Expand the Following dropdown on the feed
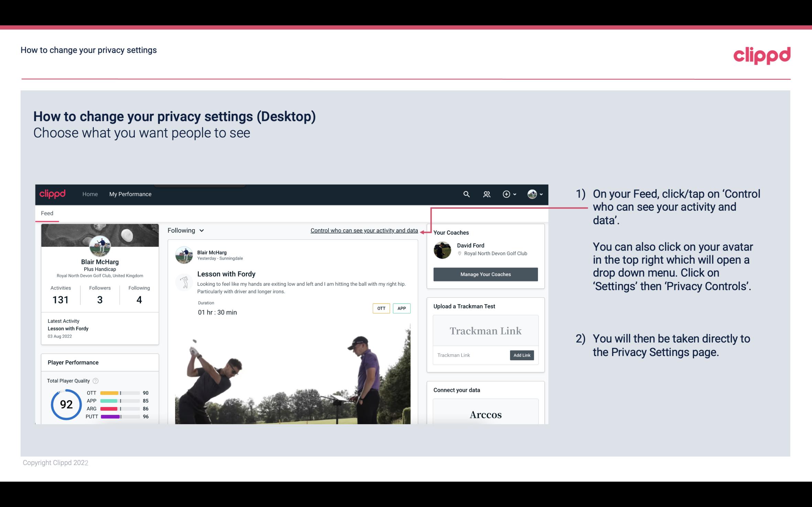812x507 pixels. (x=185, y=230)
